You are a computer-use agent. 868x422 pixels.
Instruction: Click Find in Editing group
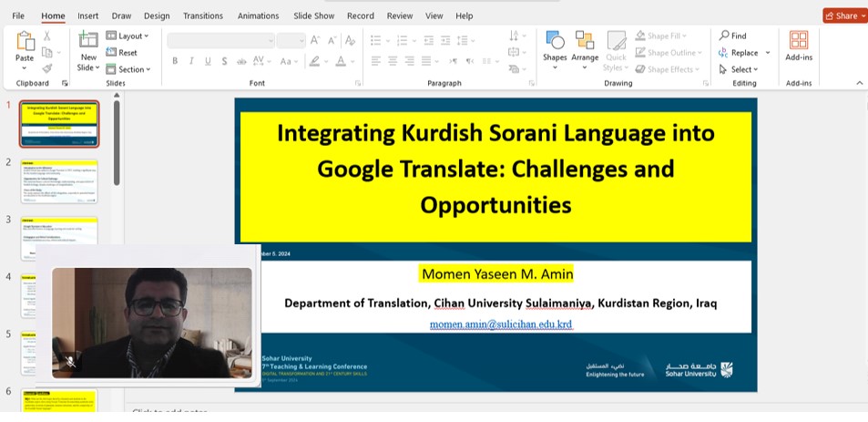732,36
